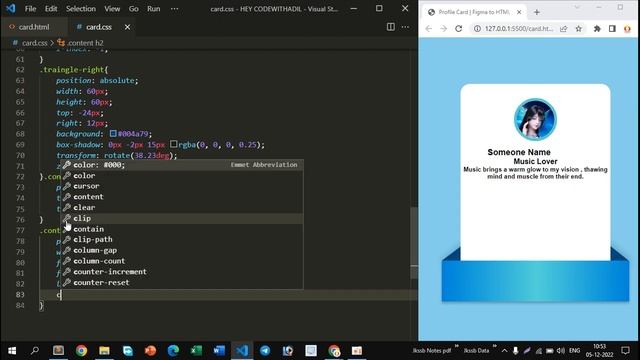
Task: Open Telegram from the taskbar
Action: (265, 351)
